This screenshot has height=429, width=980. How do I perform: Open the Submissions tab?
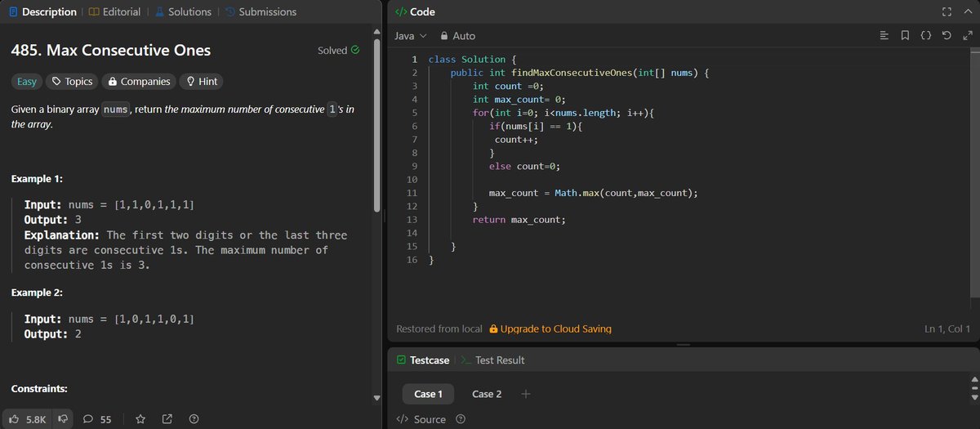(261, 11)
